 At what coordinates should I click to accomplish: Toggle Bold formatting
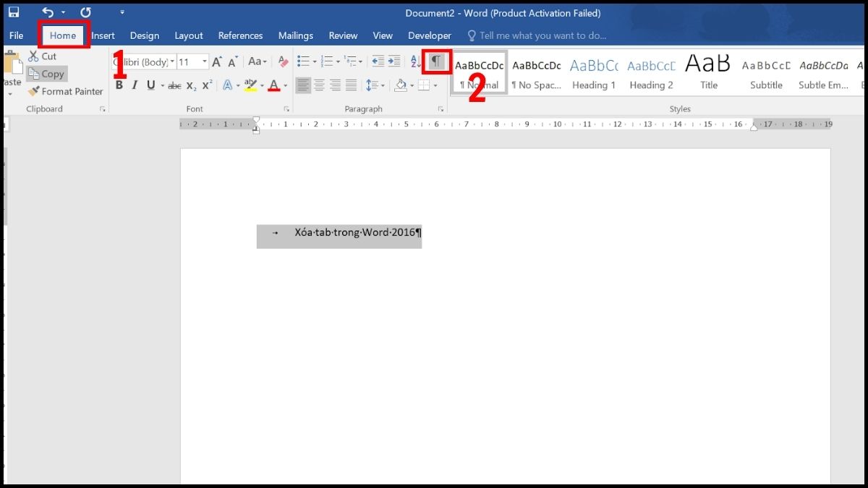click(x=119, y=85)
